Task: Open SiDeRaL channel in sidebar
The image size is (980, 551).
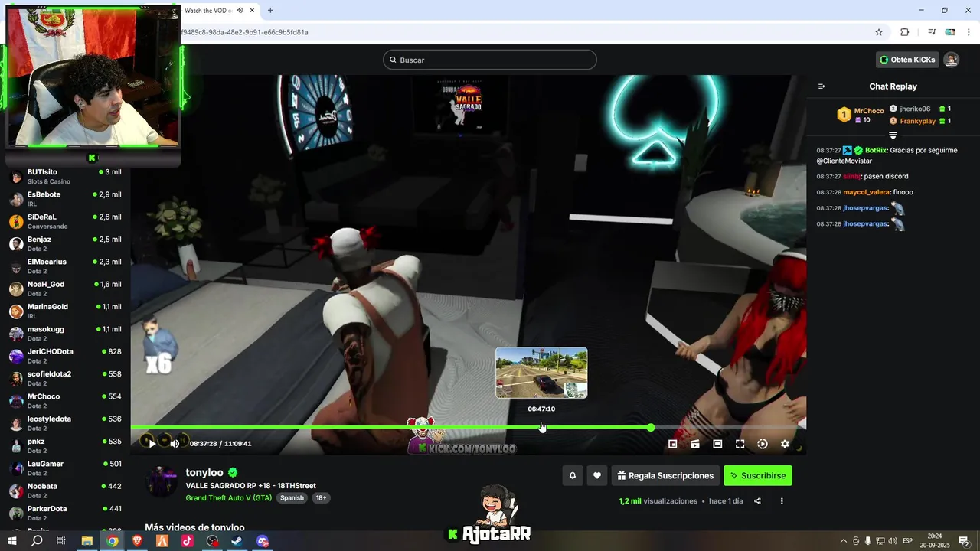Action: pyautogui.click(x=65, y=221)
